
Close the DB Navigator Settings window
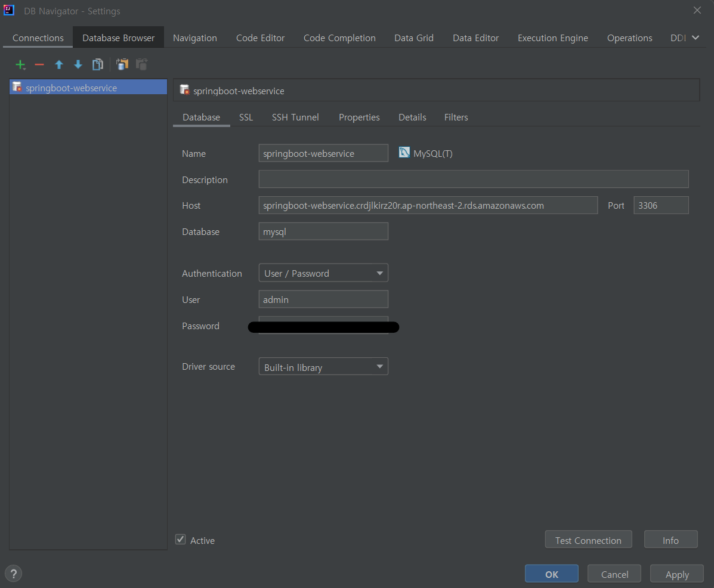(697, 10)
